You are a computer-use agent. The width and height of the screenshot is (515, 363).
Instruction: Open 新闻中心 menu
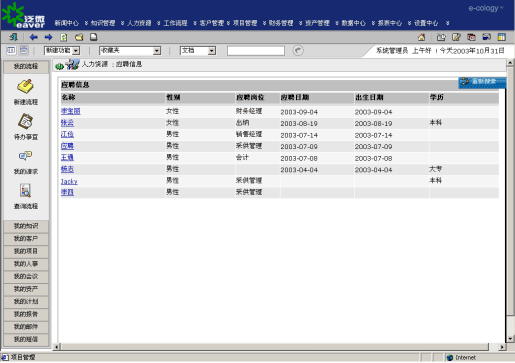point(67,23)
